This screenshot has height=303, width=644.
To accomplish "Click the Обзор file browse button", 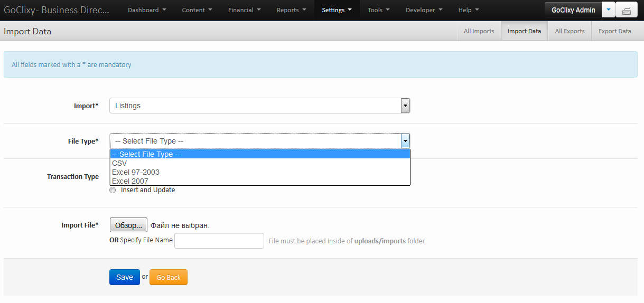I will pos(128,225).
